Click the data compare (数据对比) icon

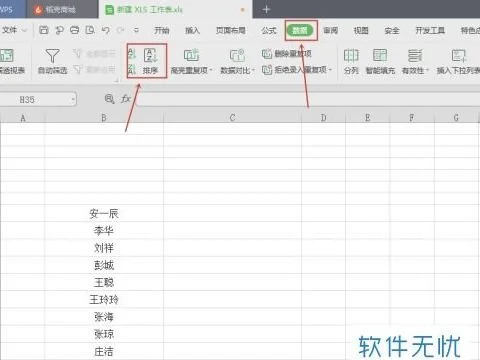237,55
